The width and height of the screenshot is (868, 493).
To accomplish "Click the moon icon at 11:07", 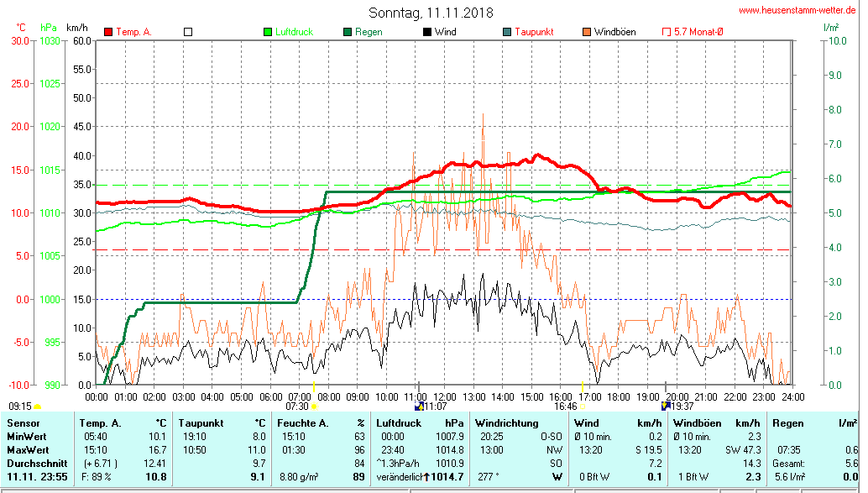I will [x=419, y=406].
